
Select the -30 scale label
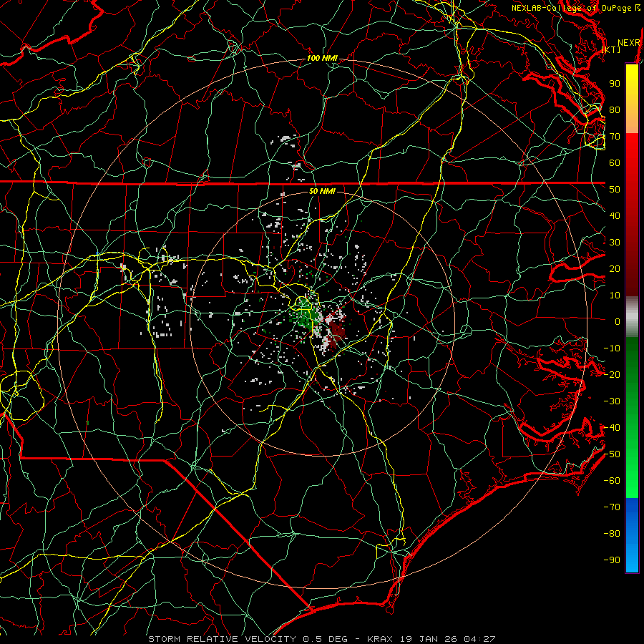point(612,401)
